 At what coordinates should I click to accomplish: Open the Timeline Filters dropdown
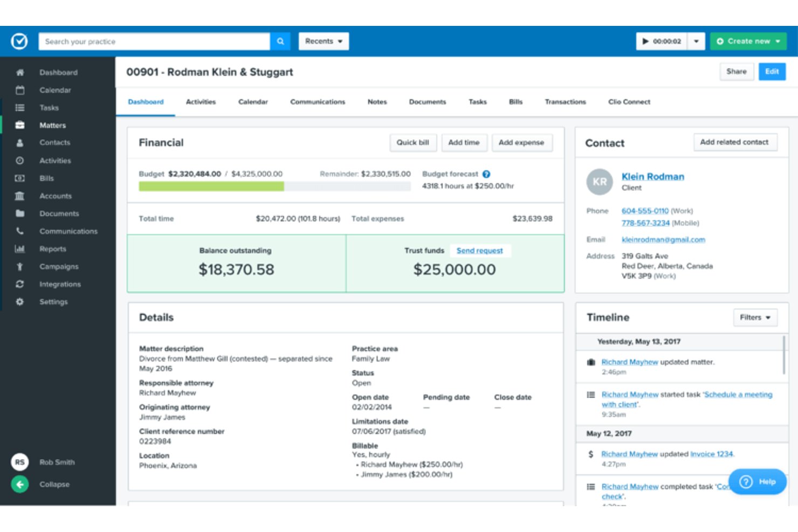click(755, 317)
